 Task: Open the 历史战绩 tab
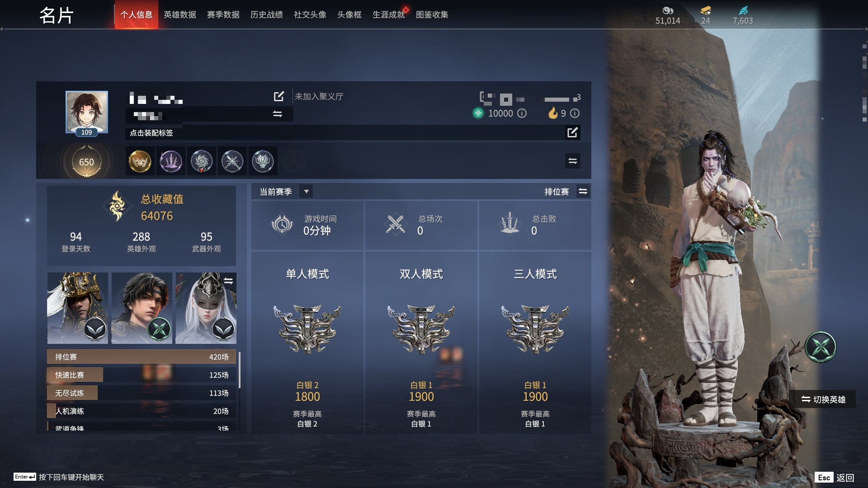tap(267, 14)
